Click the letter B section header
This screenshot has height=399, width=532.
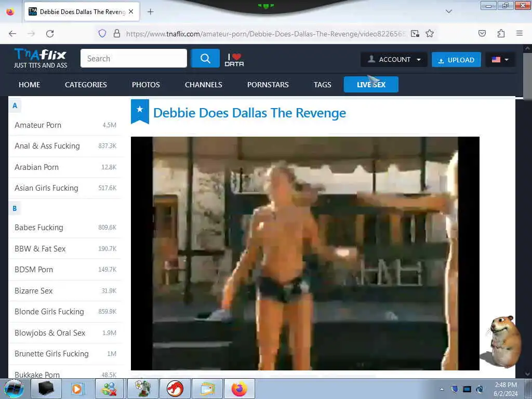click(15, 208)
